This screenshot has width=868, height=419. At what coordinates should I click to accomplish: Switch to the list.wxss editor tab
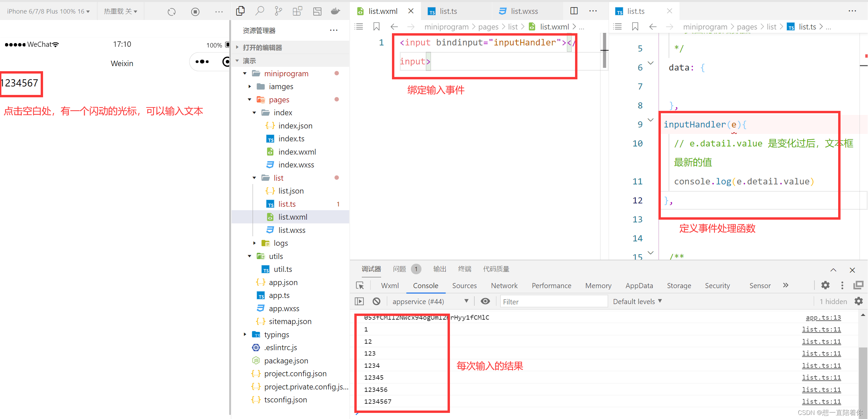(x=524, y=11)
